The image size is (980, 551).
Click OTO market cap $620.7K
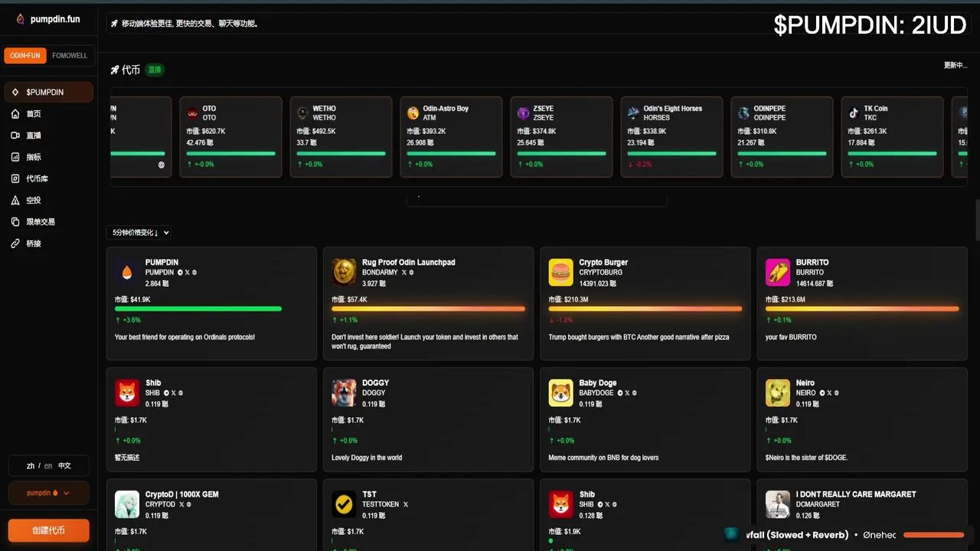(206, 132)
